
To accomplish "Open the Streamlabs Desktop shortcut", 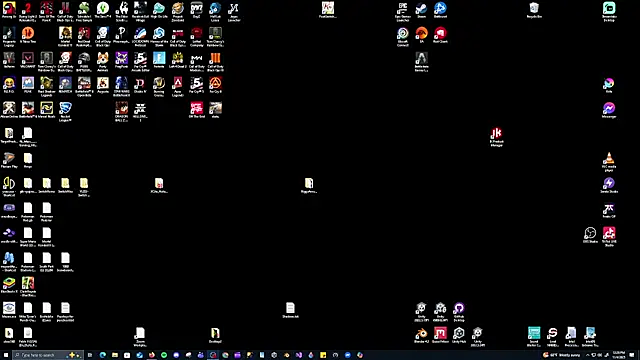I will click(609, 12).
